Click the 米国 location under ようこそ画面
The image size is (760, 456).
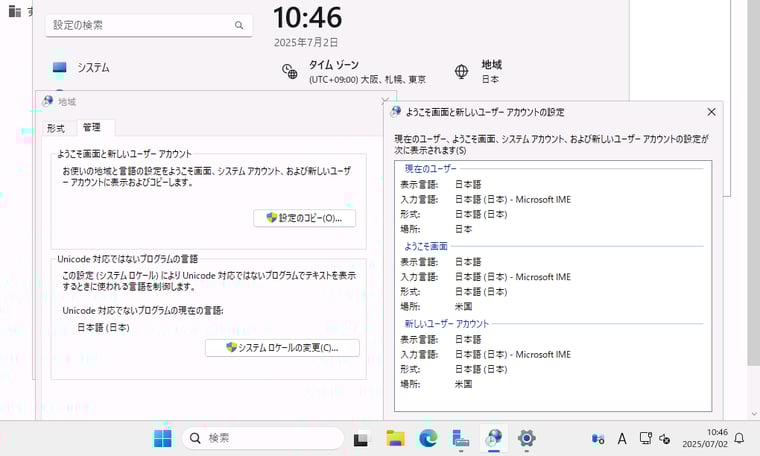click(463, 306)
